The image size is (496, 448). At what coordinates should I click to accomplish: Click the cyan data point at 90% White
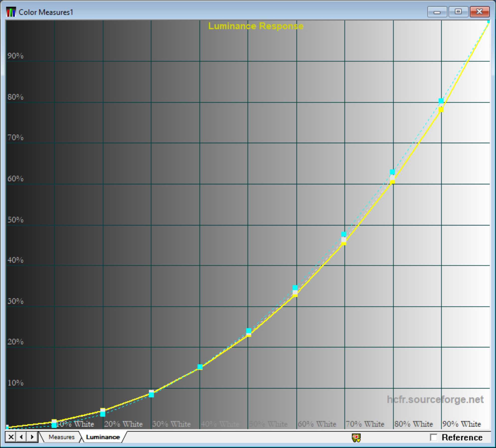coord(441,101)
